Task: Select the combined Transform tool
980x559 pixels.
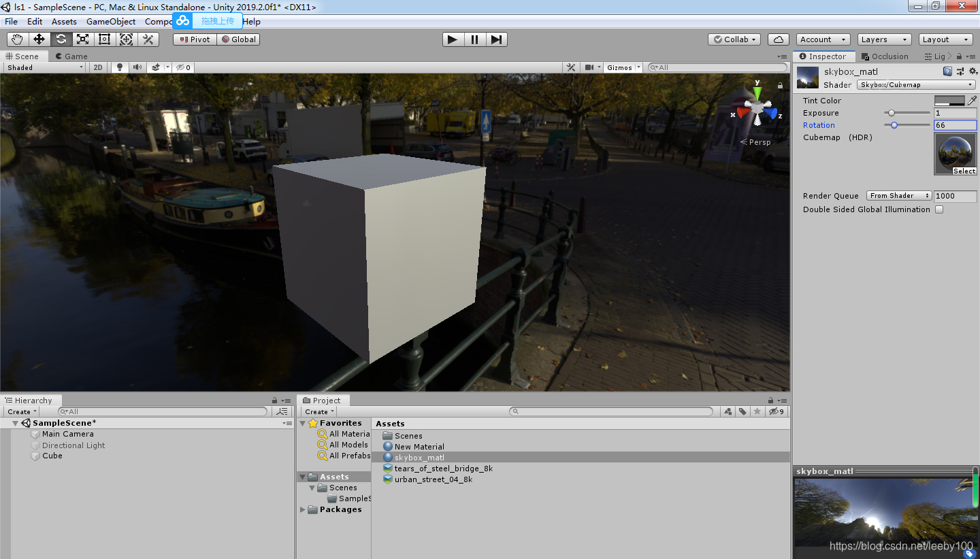Action: (x=126, y=39)
